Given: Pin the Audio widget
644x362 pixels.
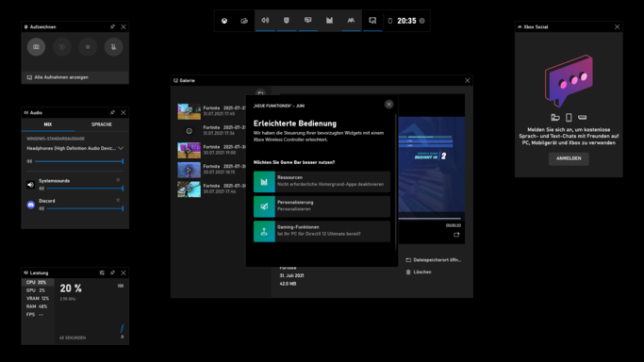Looking at the screenshot, I should coord(112,112).
